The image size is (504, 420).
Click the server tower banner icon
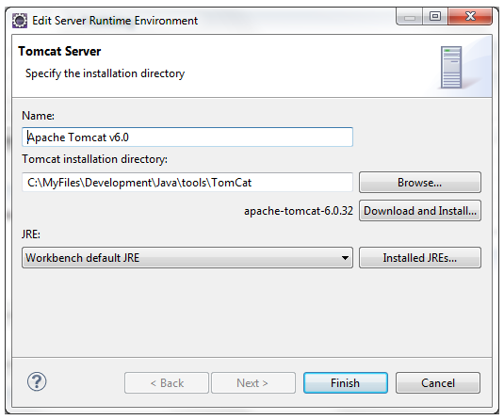pos(451,67)
